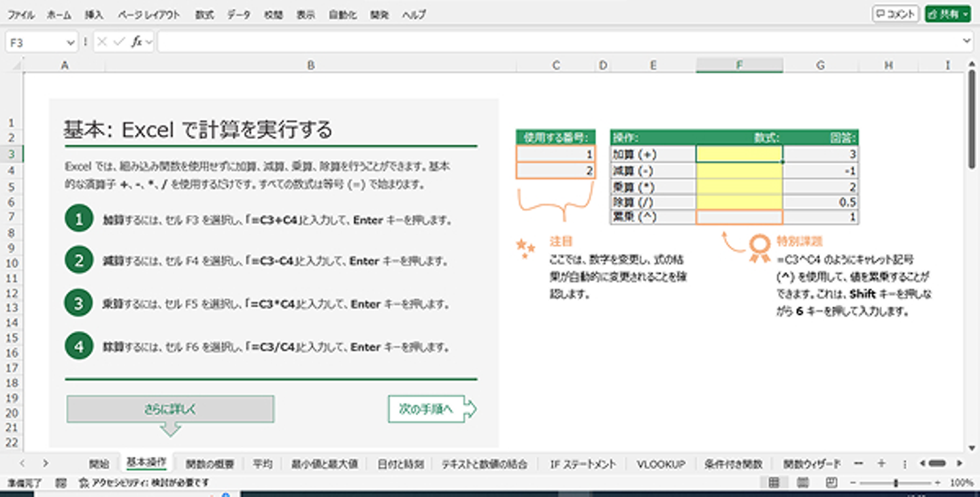
Task: Switch to Page Layout view mode
Action: click(x=802, y=483)
